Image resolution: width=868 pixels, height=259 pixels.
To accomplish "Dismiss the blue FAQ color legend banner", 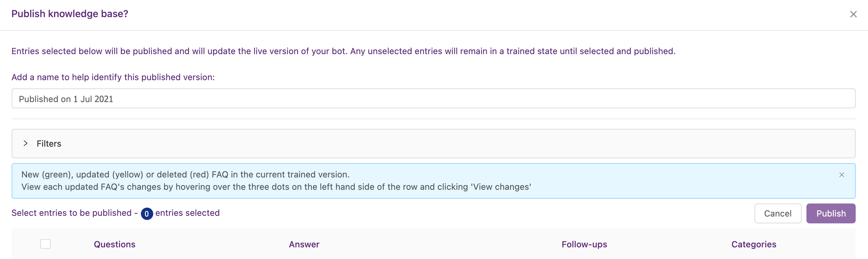I will pyautogui.click(x=842, y=175).
